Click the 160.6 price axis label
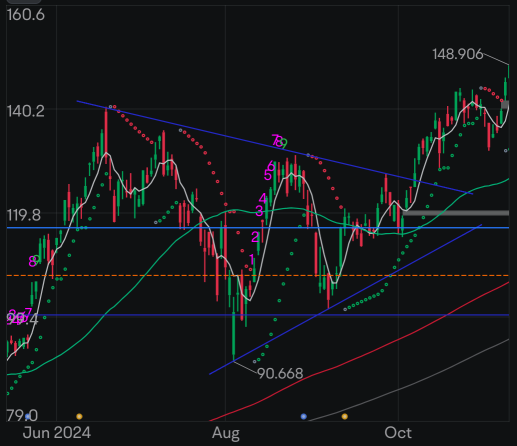517x446 pixels. click(25, 15)
